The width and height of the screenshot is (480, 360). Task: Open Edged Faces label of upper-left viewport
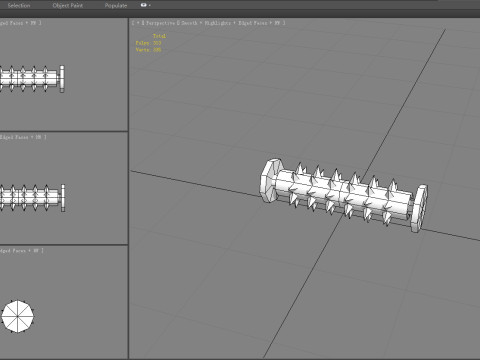[x=12, y=23]
